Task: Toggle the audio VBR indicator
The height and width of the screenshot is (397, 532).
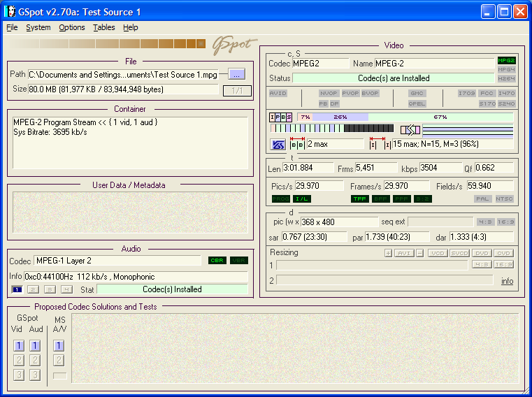Action: 239,261
